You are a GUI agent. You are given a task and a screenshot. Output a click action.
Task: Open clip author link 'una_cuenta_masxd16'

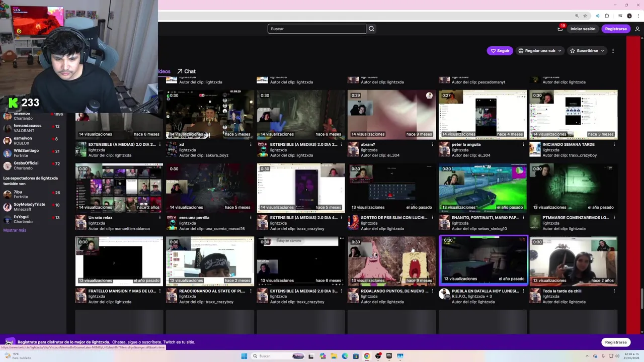pos(225,229)
